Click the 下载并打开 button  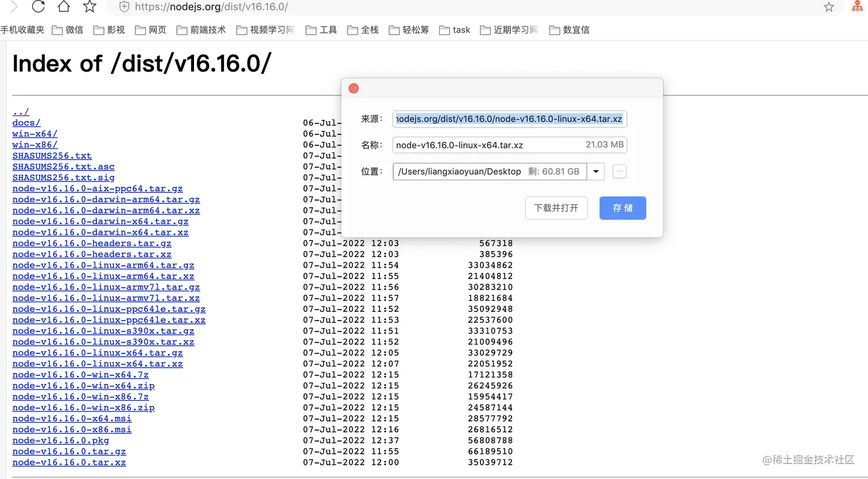[556, 208]
